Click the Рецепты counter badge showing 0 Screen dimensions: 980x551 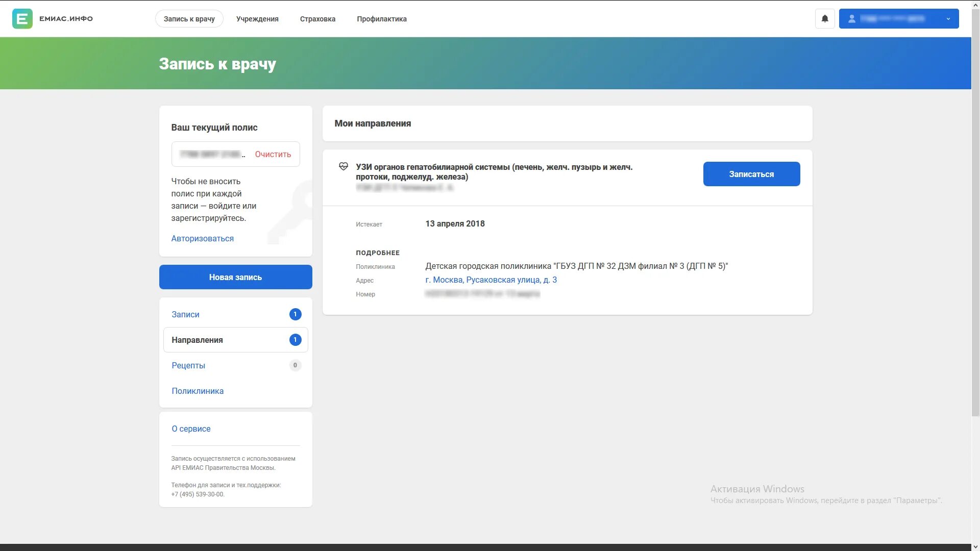[x=295, y=365]
